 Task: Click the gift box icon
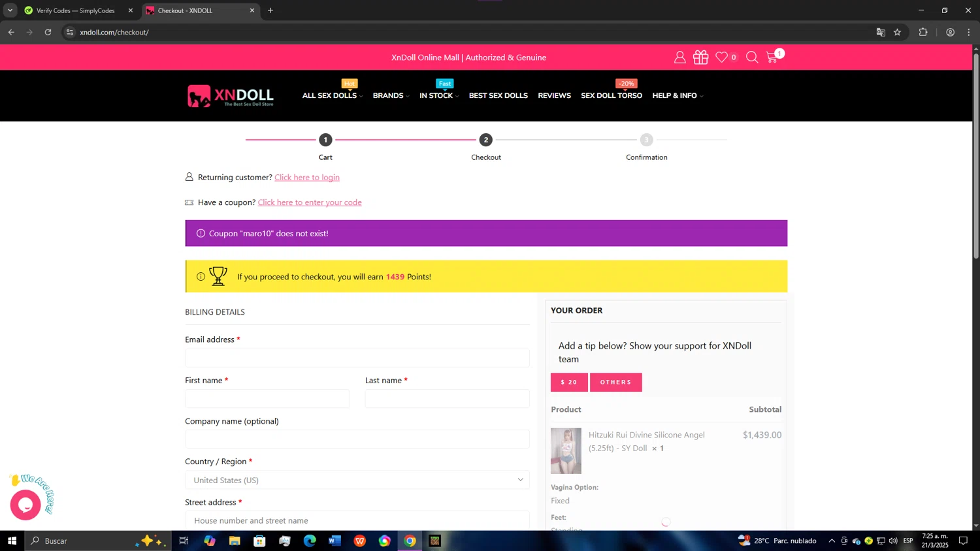click(700, 57)
